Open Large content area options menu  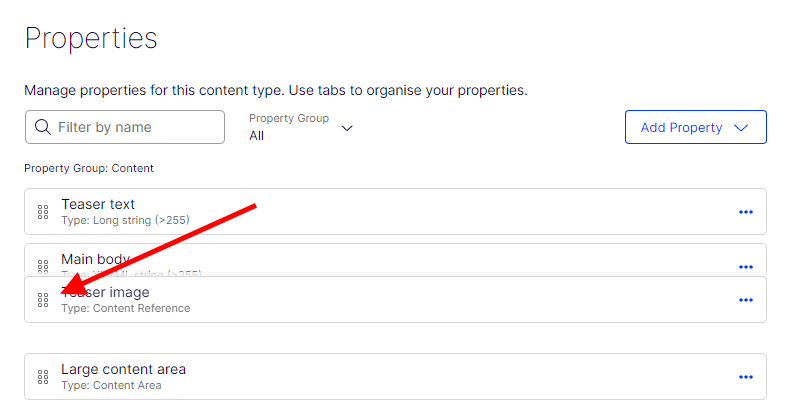[745, 377]
